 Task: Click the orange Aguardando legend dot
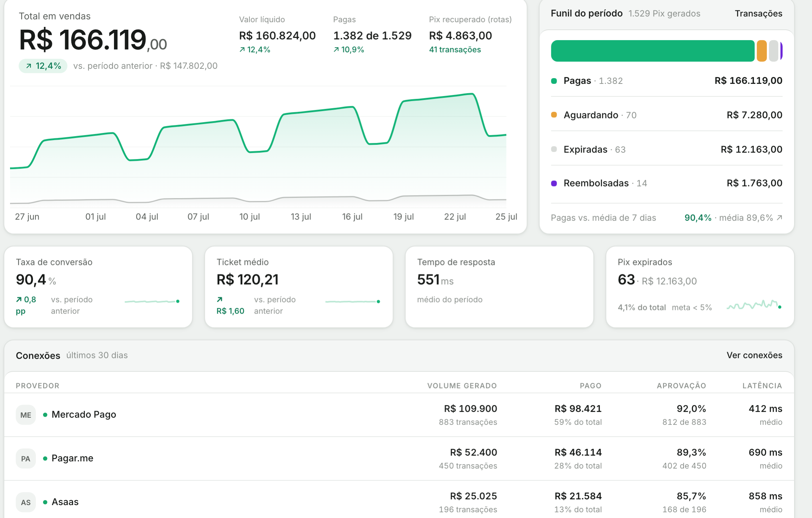click(554, 115)
